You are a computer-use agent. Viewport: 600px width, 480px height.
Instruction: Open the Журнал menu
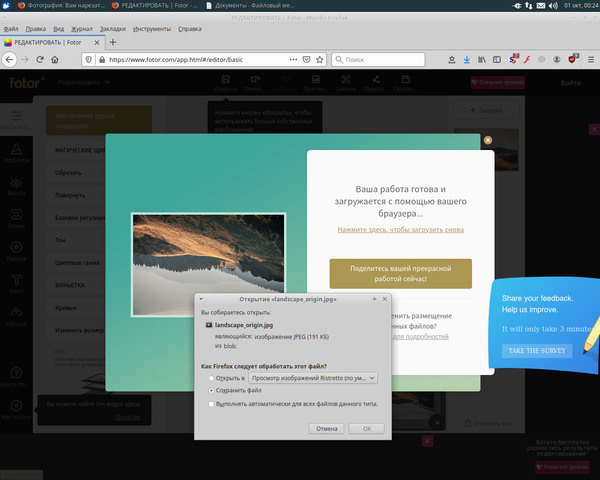82,29
